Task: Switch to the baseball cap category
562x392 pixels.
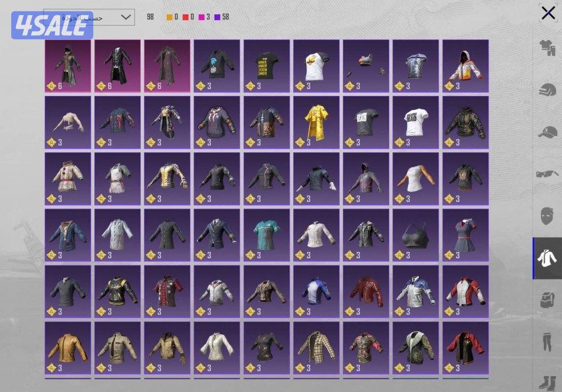Action: (x=547, y=133)
